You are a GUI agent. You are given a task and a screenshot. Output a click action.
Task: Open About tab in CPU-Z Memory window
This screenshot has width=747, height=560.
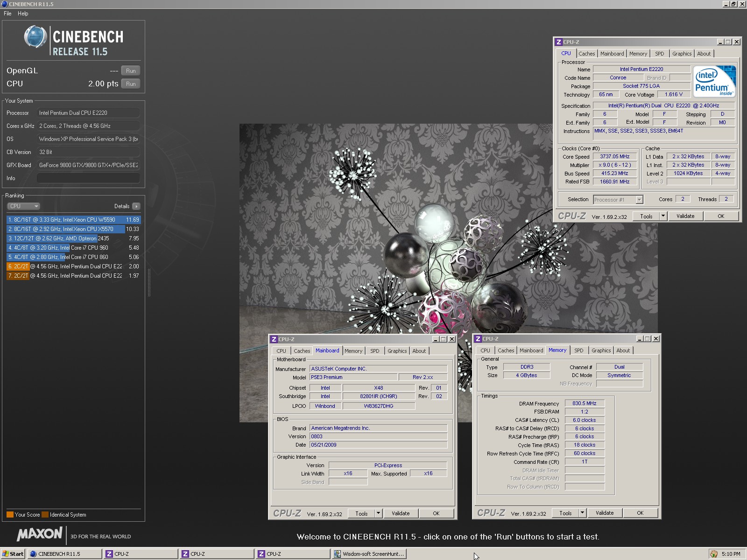point(623,350)
